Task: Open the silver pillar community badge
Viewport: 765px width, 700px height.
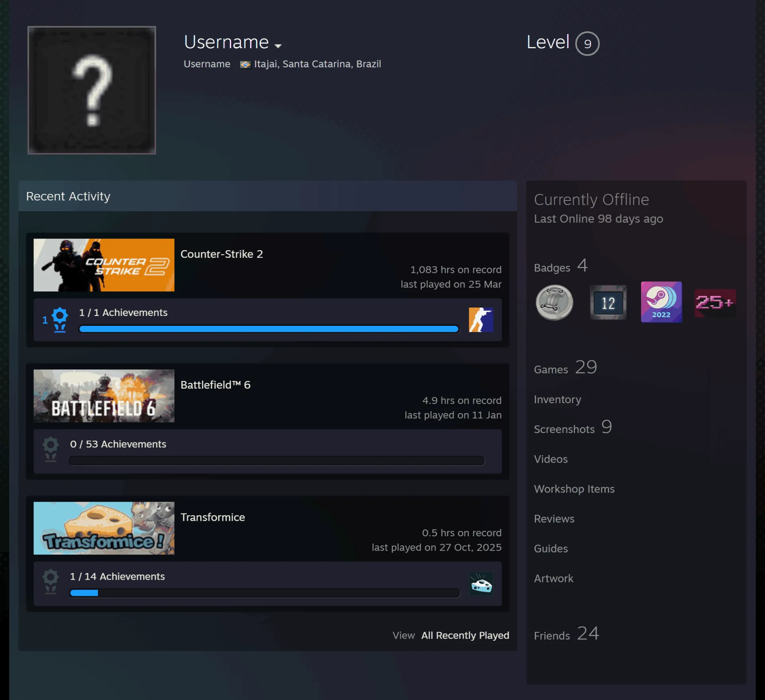Action: [x=554, y=303]
